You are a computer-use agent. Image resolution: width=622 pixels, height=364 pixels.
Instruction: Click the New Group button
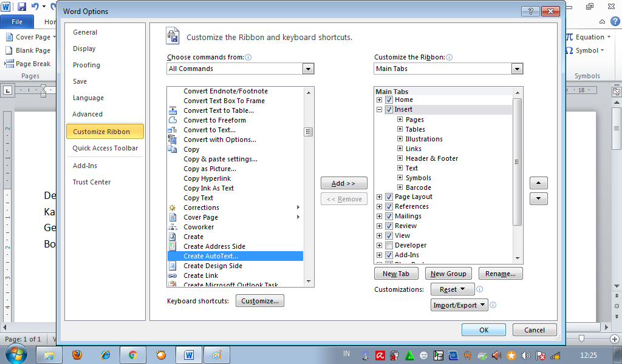point(448,273)
